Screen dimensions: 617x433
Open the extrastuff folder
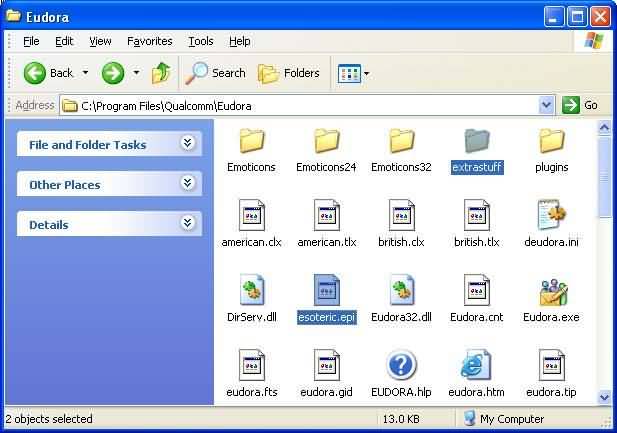(477, 141)
